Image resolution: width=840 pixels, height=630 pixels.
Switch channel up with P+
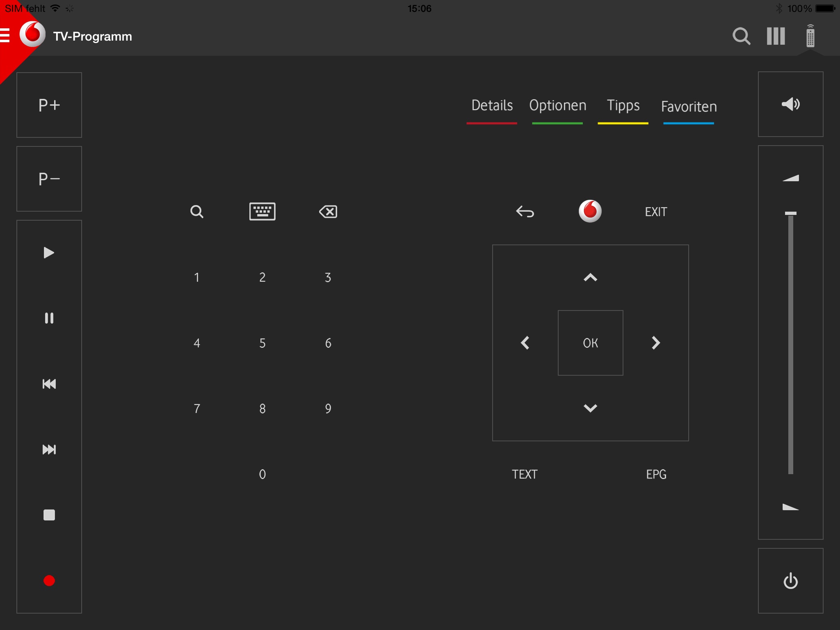[49, 105]
